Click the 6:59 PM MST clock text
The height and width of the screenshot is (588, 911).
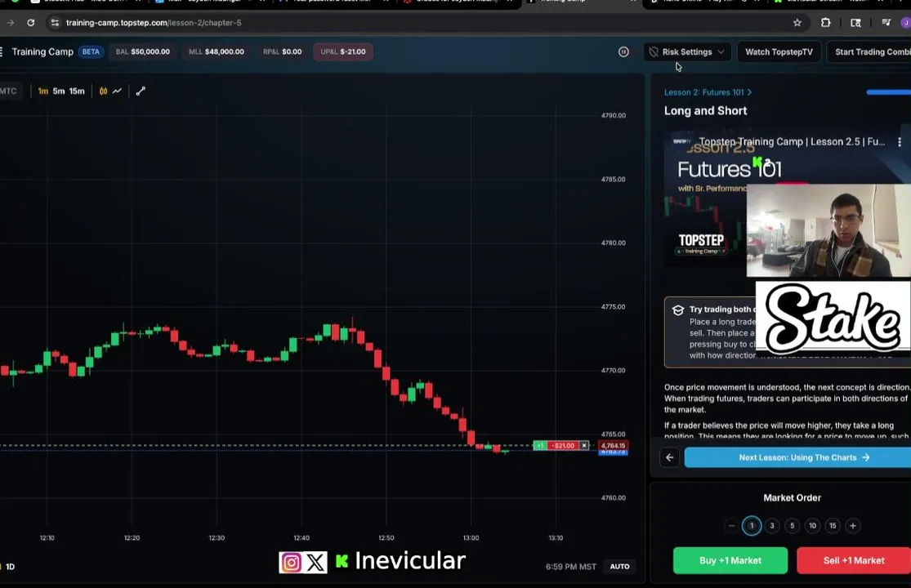[x=570, y=567]
